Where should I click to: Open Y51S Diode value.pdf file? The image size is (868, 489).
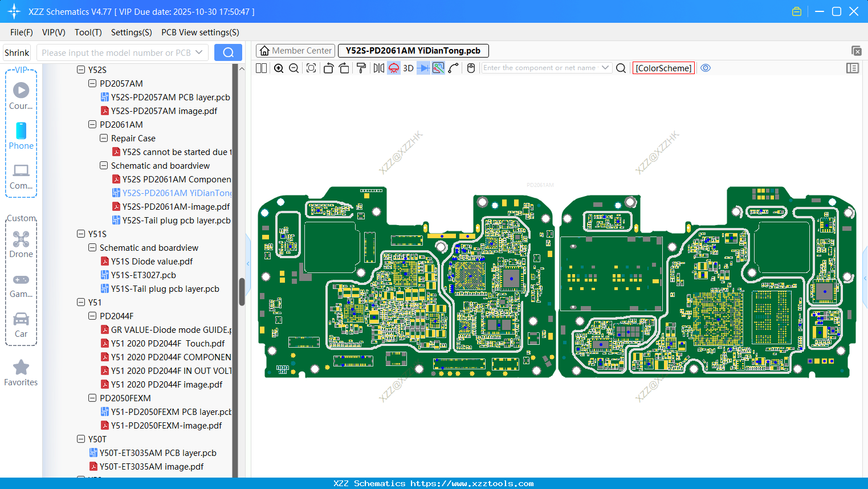[x=152, y=261]
